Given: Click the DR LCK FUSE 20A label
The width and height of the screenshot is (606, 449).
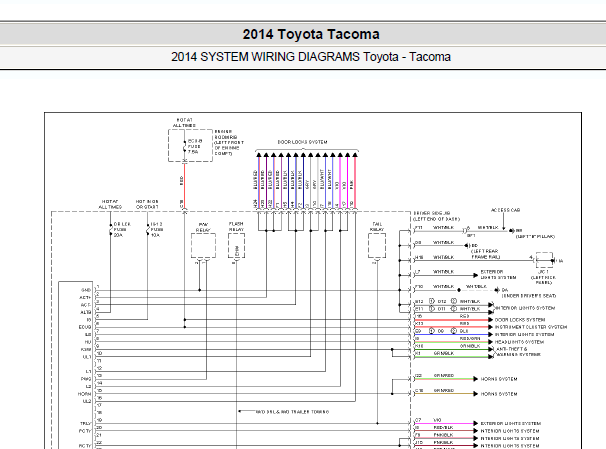Looking at the screenshot, I should point(122,230).
